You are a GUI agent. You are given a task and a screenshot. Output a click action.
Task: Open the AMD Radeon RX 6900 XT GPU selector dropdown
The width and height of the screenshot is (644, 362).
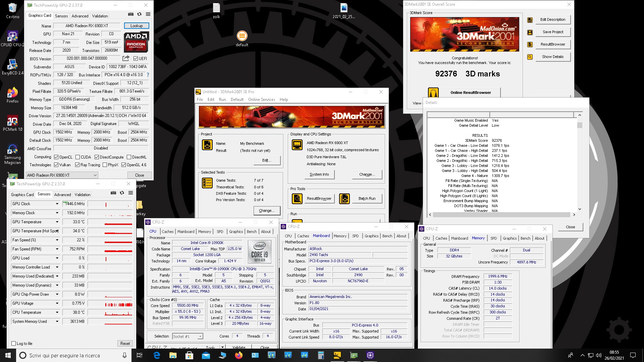pos(62,175)
